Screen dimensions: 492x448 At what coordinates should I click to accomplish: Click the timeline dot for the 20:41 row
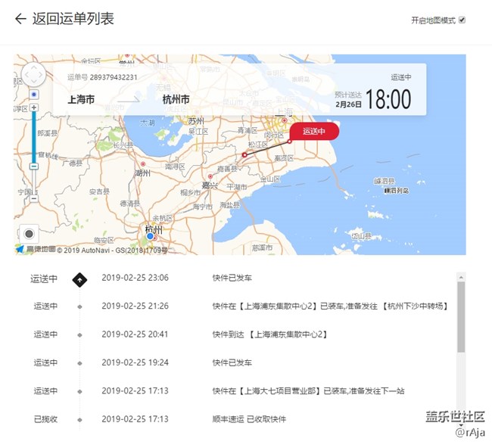79,335
